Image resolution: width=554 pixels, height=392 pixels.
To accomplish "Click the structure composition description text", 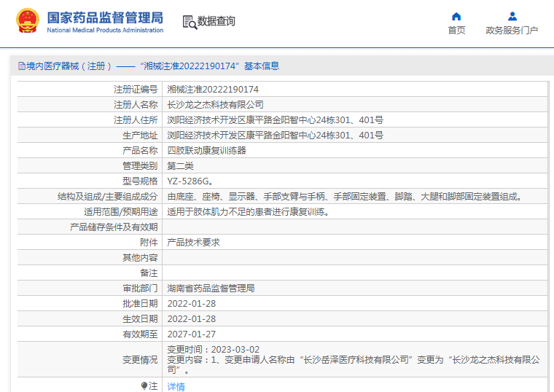I will tap(345, 196).
